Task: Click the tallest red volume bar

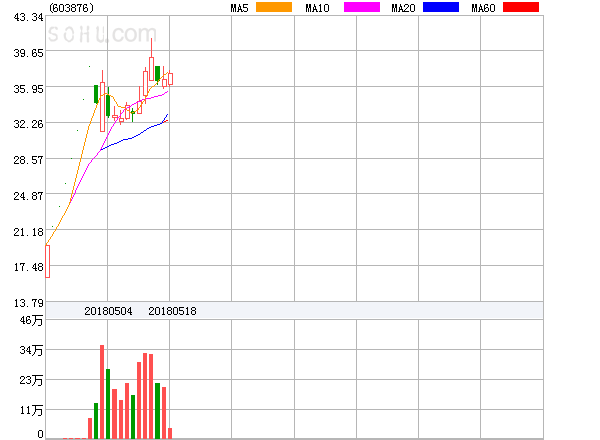Action: pos(102,392)
